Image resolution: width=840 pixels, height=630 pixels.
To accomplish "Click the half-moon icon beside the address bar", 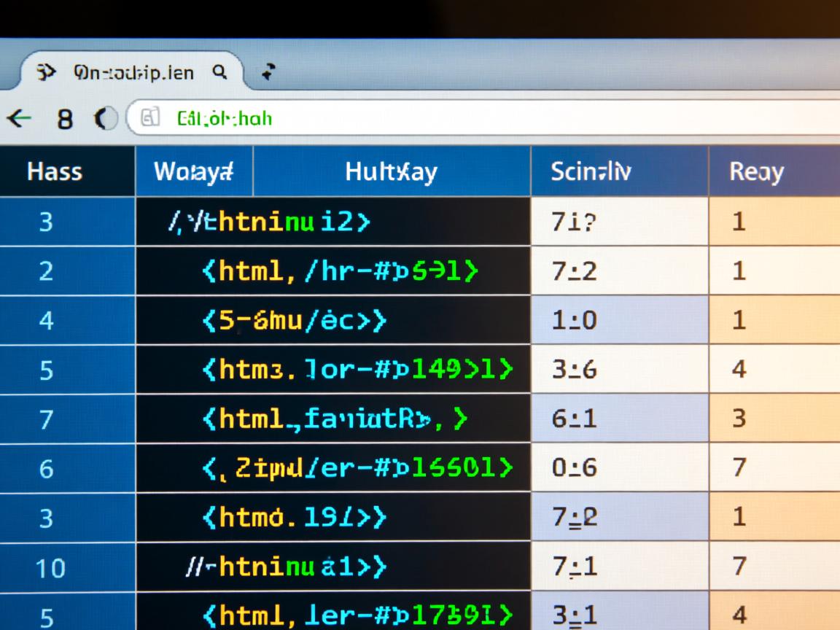I will pyautogui.click(x=106, y=119).
